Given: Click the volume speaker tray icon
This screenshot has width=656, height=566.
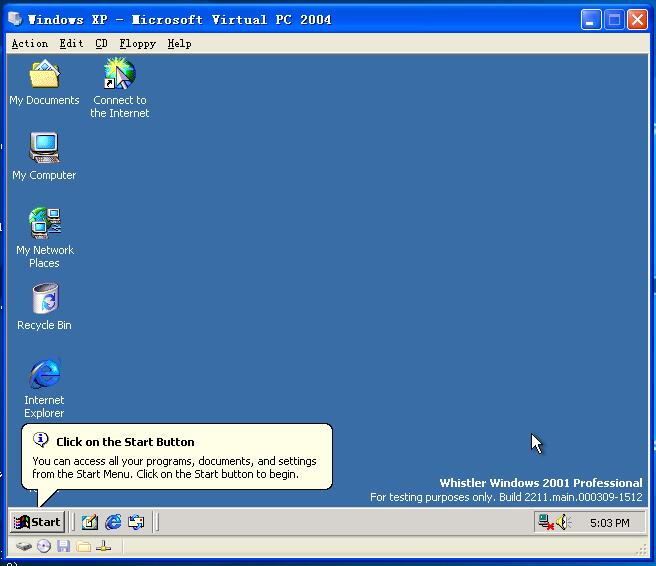Looking at the screenshot, I should 563,522.
